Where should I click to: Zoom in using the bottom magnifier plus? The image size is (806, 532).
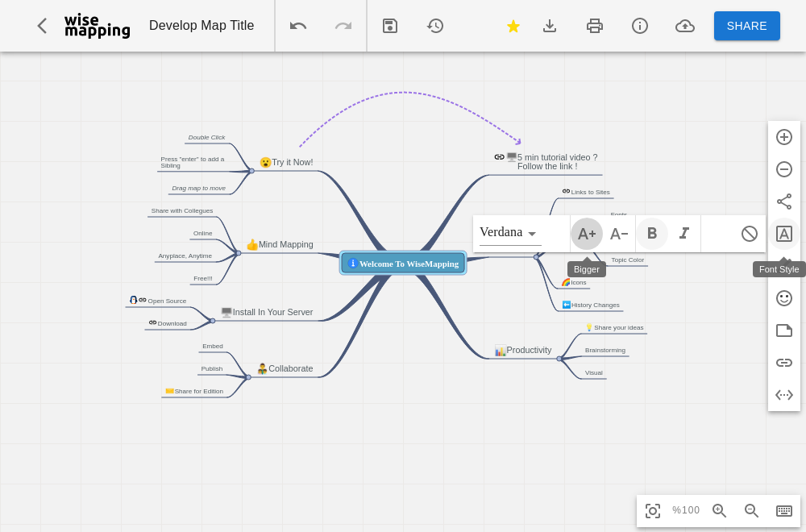(x=719, y=510)
